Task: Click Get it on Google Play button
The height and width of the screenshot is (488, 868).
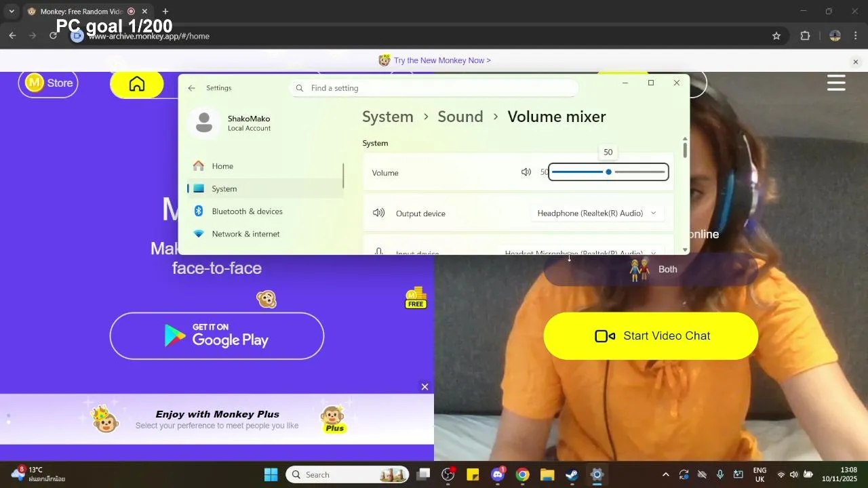Action: click(217, 336)
